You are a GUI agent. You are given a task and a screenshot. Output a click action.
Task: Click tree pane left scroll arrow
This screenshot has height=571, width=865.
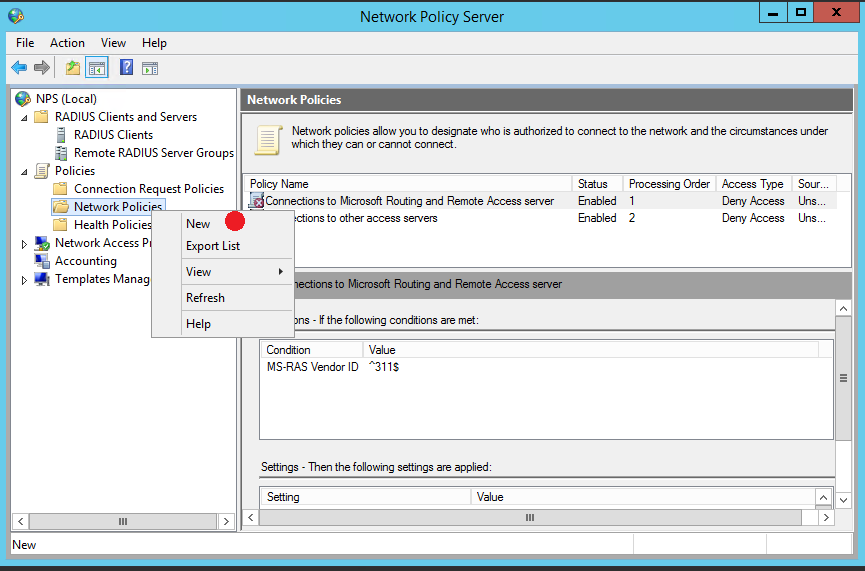(x=20, y=521)
